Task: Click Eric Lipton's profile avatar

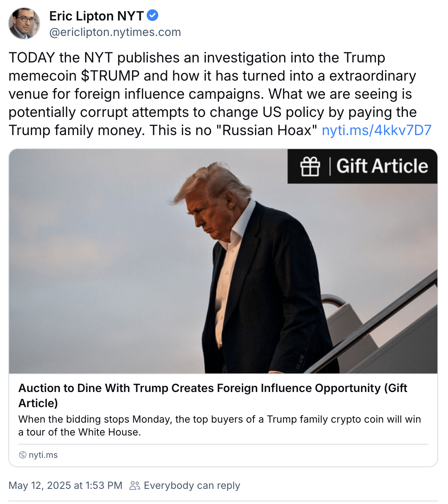Action: point(24,23)
